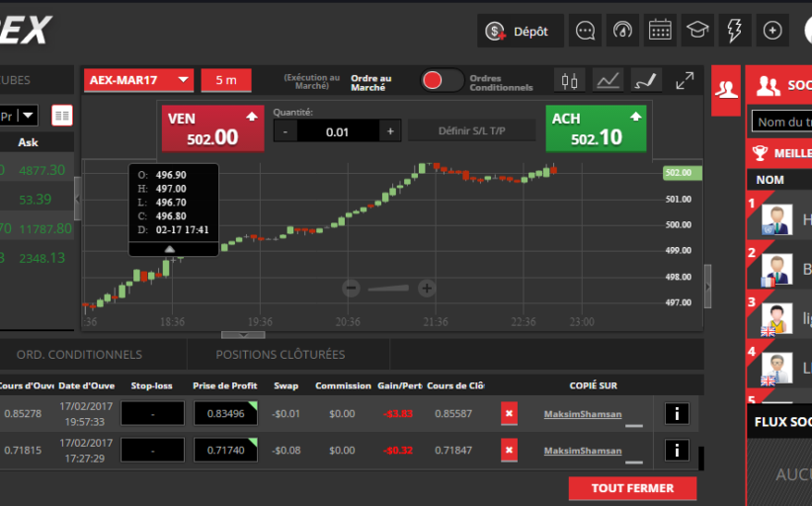Open the AEX-MAR17 instrument dropdown
Screen dimensions: 812x506
click(x=139, y=80)
